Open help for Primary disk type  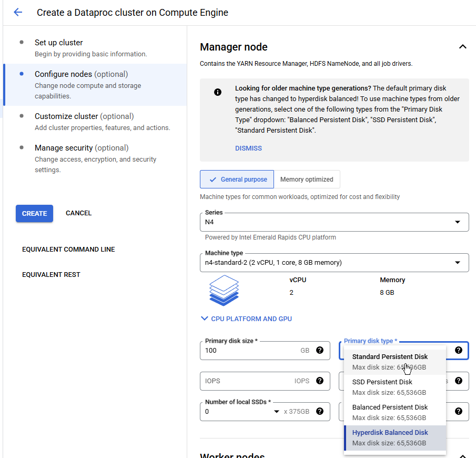click(x=459, y=350)
